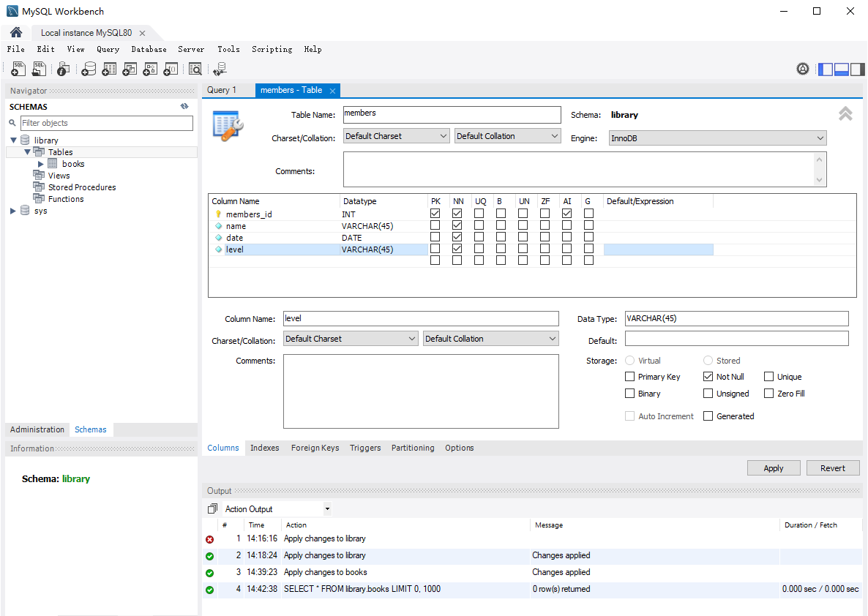Create new stored procedure toolbar icon
Viewport: 868px width, 616px height.
150,69
